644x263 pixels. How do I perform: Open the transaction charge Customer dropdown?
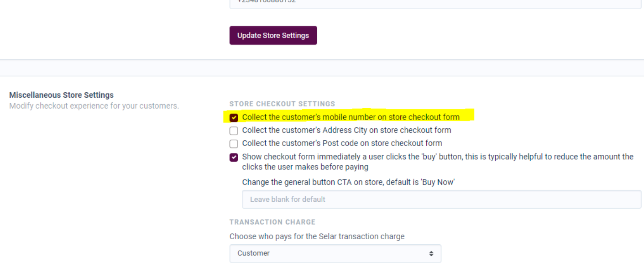pyautogui.click(x=335, y=253)
